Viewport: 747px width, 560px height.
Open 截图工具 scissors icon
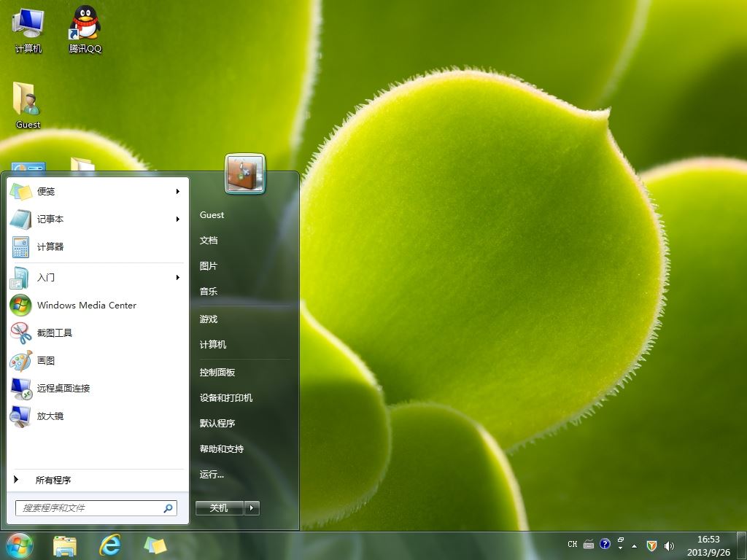[x=20, y=332]
